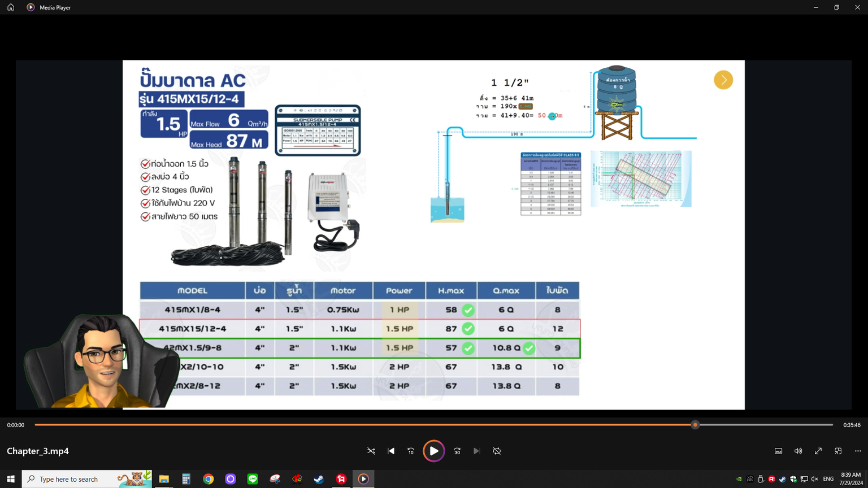Skip back 10 seconds

point(411,451)
